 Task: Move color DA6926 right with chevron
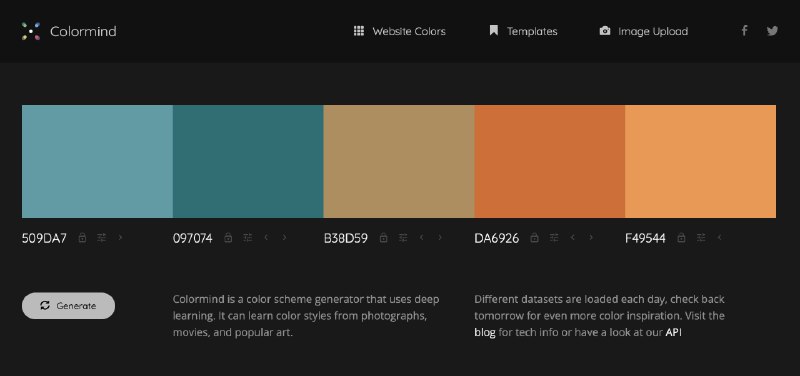pos(591,237)
